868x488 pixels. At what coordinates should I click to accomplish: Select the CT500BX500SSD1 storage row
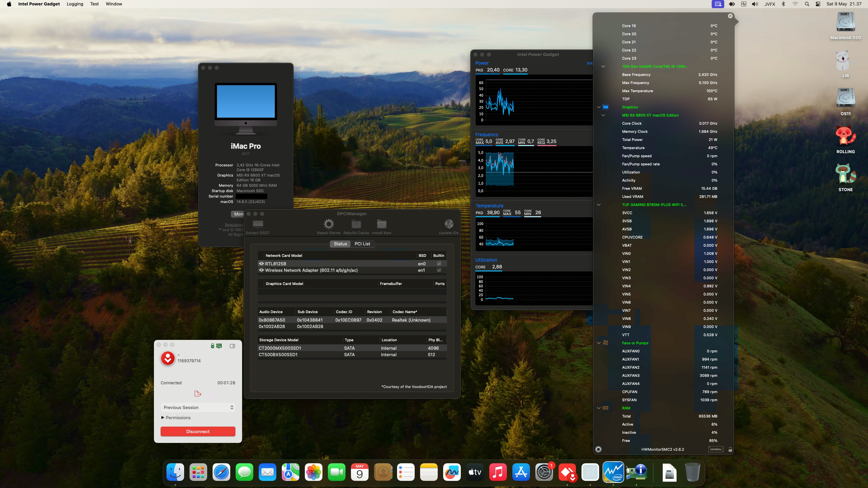[352, 354]
